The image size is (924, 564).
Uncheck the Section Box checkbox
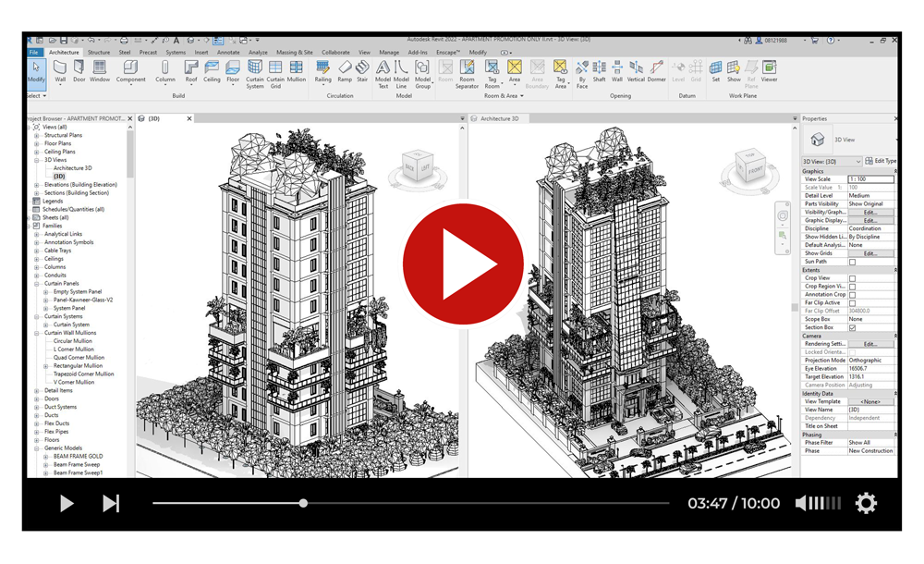pyautogui.click(x=852, y=327)
